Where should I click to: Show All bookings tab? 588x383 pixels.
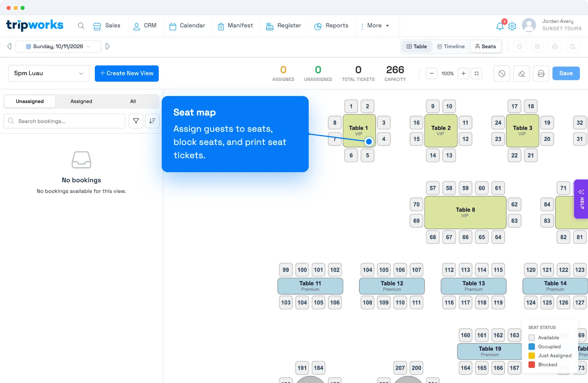point(133,102)
